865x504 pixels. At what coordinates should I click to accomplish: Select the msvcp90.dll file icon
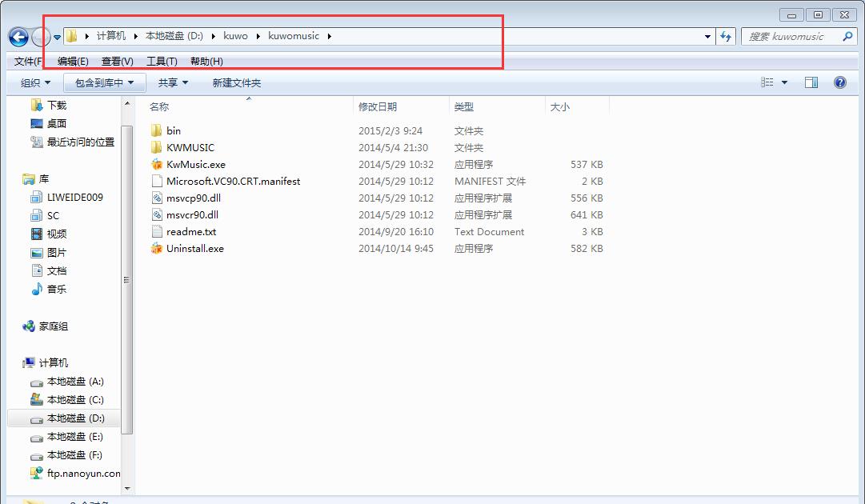pyautogui.click(x=157, y=198)
